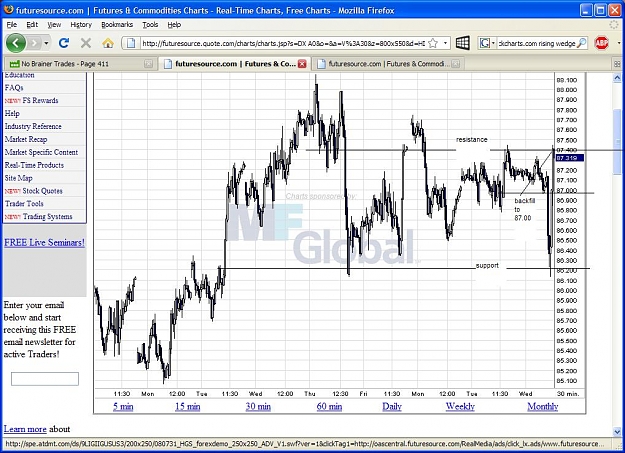The height and width of the screenshot is (453, 625).
Task: Switch chart to 5 min interval
Action: (x=123, y=406)
